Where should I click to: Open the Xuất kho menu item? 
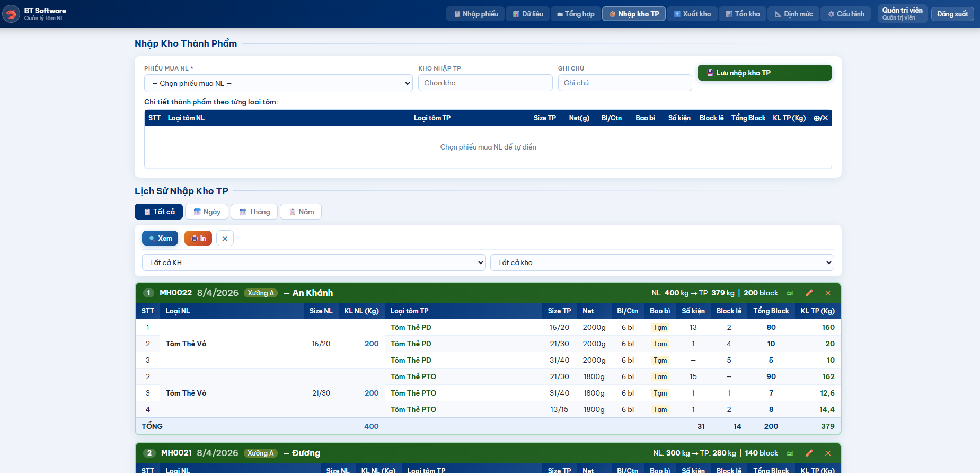coord(692,14)
